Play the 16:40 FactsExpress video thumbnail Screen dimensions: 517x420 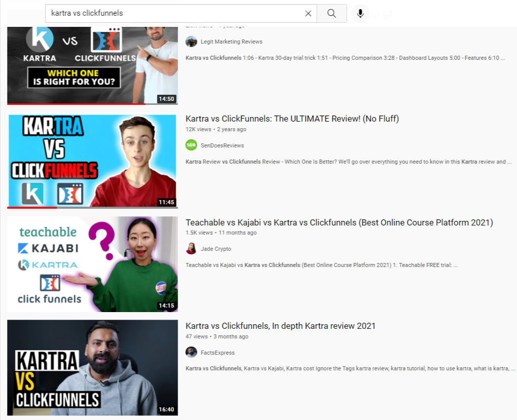pyautogui.click(x=92, y=367)
